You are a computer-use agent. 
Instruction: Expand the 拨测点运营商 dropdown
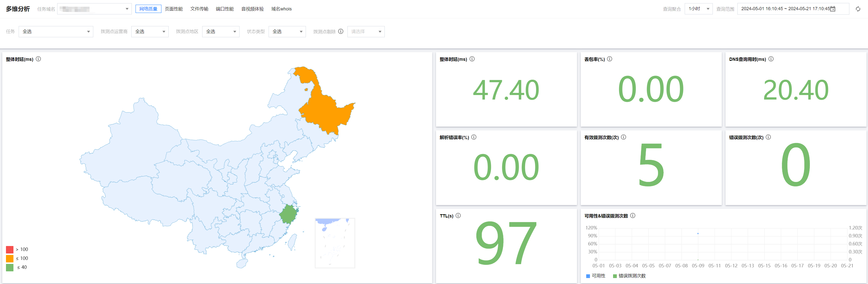pyautogui.click(x=150, y=32)
